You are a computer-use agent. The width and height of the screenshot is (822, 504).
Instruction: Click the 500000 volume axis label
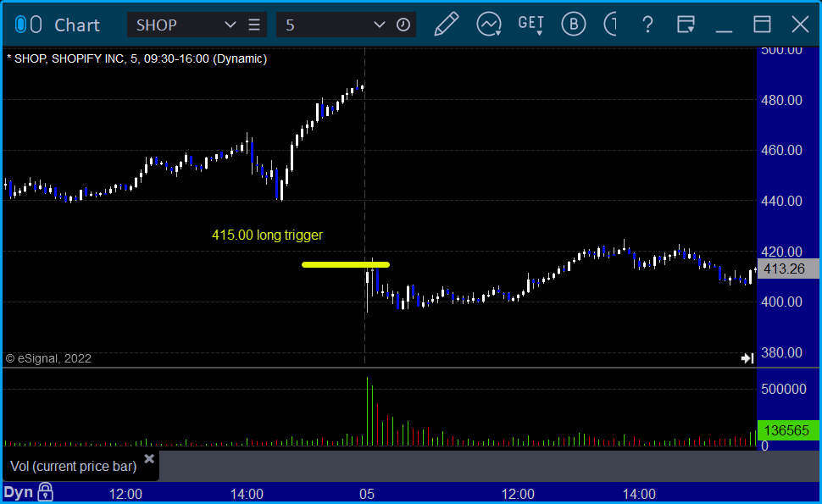(x=784, y=389)
